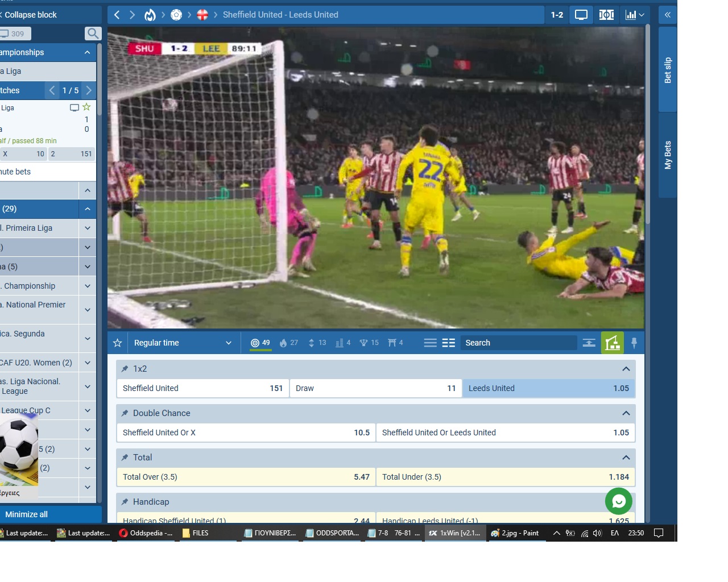This screenshot has height=582, width=728.
Task: Add the match to favorites with star
Action: pyautogui.click(x=118, y=343)
